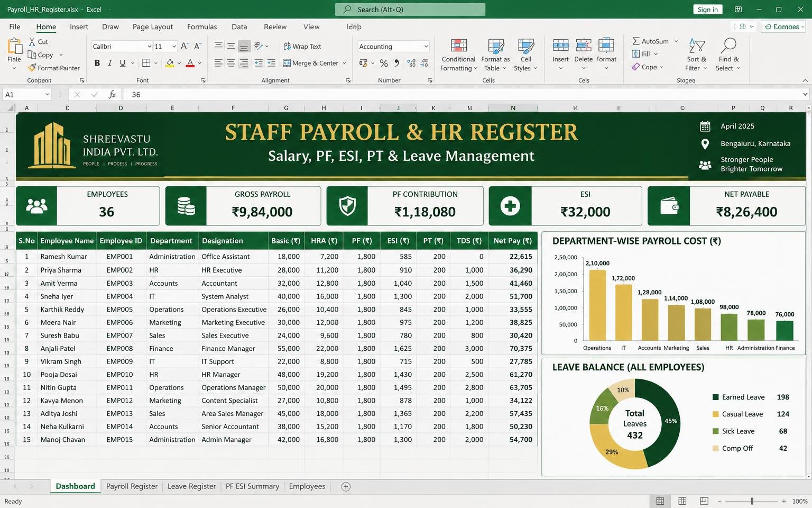Expand the AutoSum dropdown arrow
Viewport: 812px width, 508px height.
(x=676, y=41)
